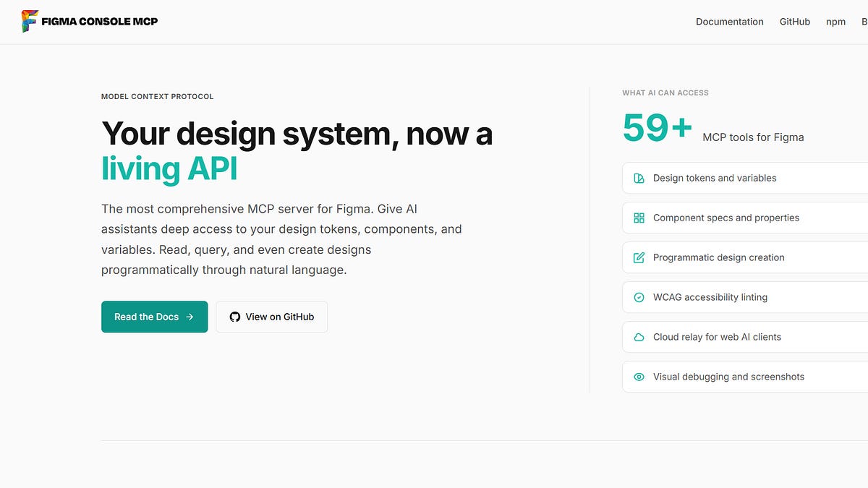Select Cloud relay for web AI clients
The height and width of the screenshot is (488, 868).
[x=745, y=337]
